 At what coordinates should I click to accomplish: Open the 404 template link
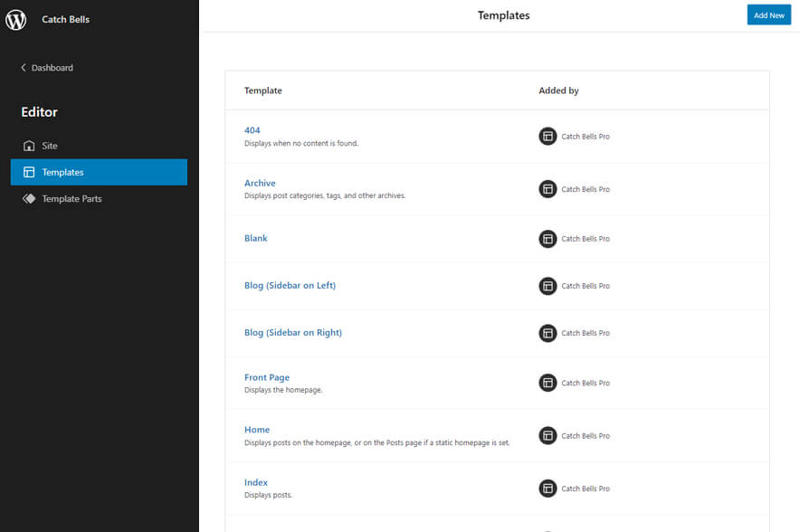click(x=252, y=130)
